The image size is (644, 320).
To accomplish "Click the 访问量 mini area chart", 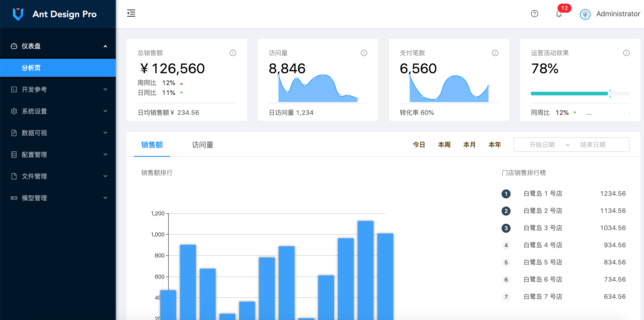I will 318,88.
